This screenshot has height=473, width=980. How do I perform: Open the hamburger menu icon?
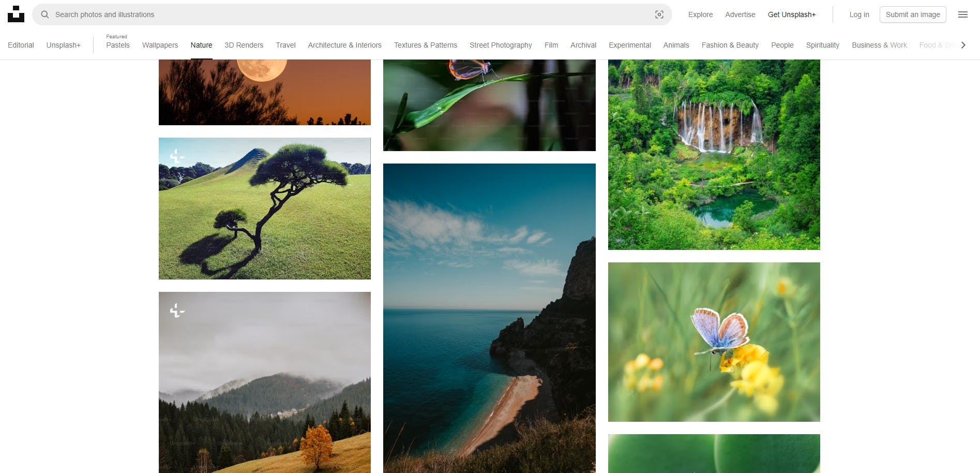962,14
